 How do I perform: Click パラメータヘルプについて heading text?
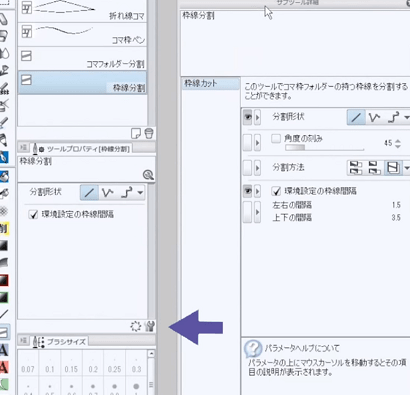[302, 349]
